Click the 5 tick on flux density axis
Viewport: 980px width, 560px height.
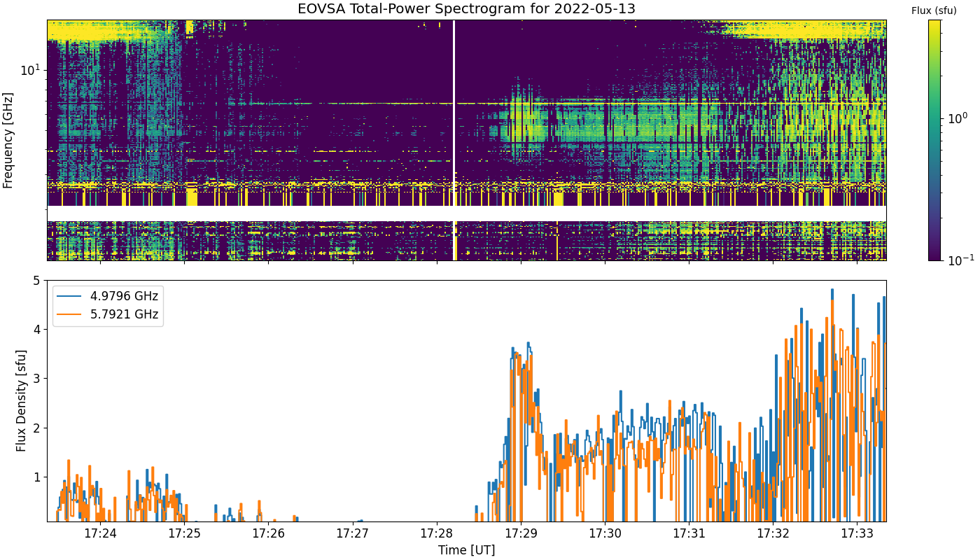tap(38, 281)
